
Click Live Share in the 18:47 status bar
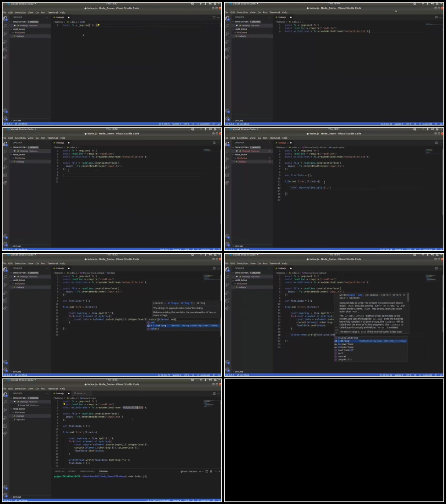[x=21, y=124]
